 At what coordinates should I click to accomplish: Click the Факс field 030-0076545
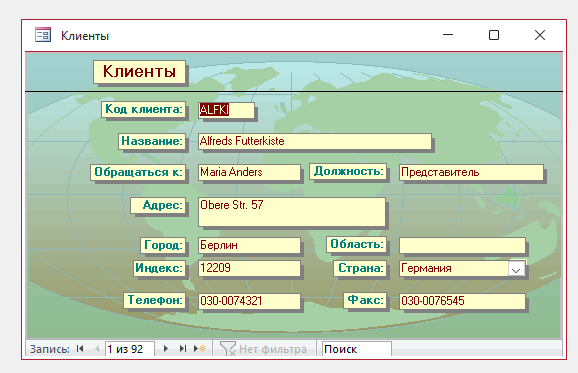(x=462, y=301)
